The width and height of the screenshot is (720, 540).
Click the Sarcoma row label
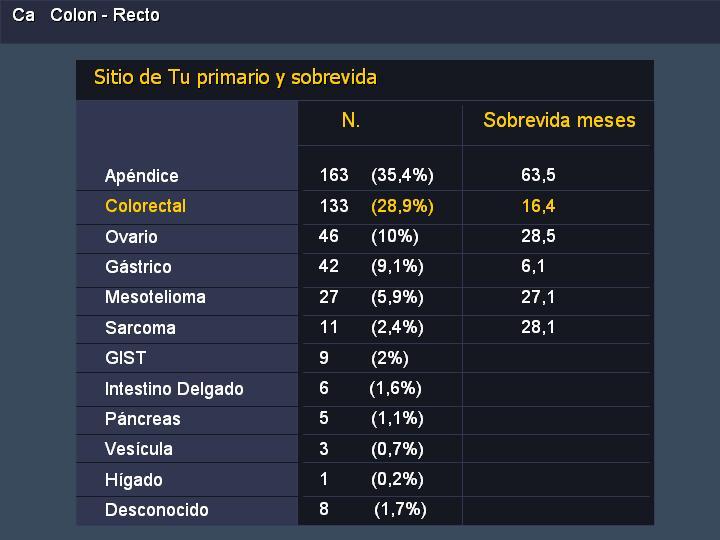tap(140, 328)
